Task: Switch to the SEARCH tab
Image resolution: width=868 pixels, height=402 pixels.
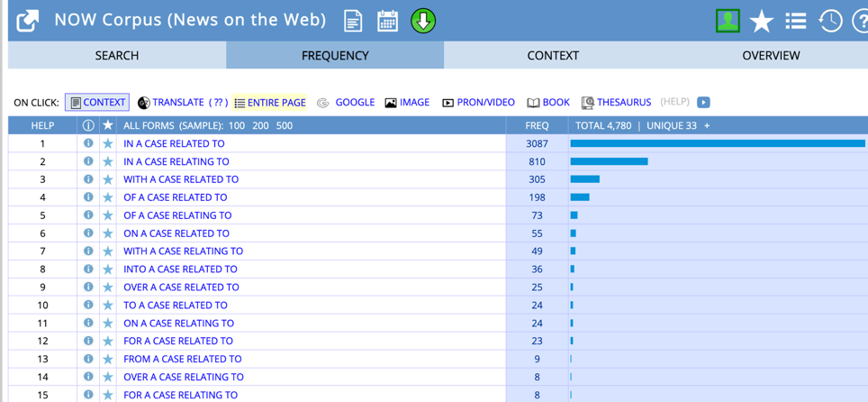Action: 117,56
